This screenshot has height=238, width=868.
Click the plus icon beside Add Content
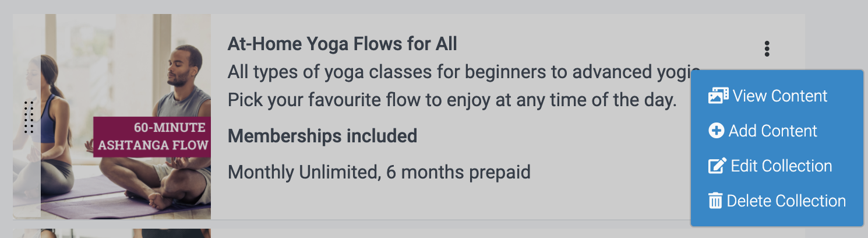click(716, 131)
